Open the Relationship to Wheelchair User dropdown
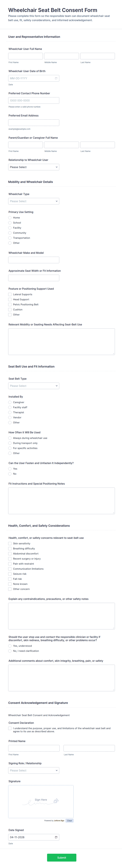Viewport: 122px width, 868px height. coord(34,167)
